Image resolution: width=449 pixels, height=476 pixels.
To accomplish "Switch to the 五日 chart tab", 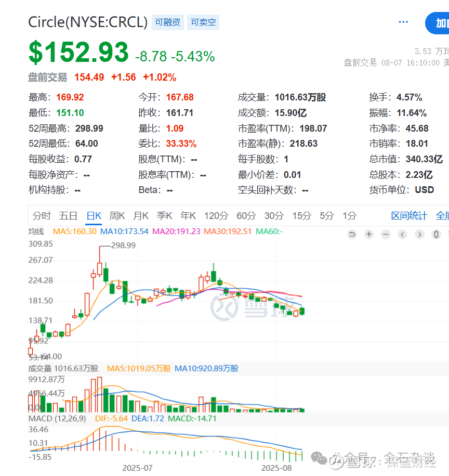I will click(68, 216).
